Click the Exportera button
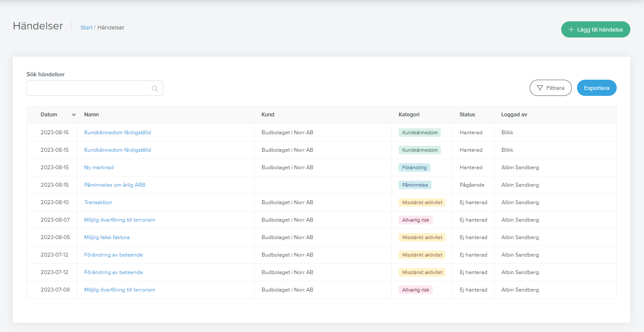This screenshot has width=644, height=332. [597, 88]
